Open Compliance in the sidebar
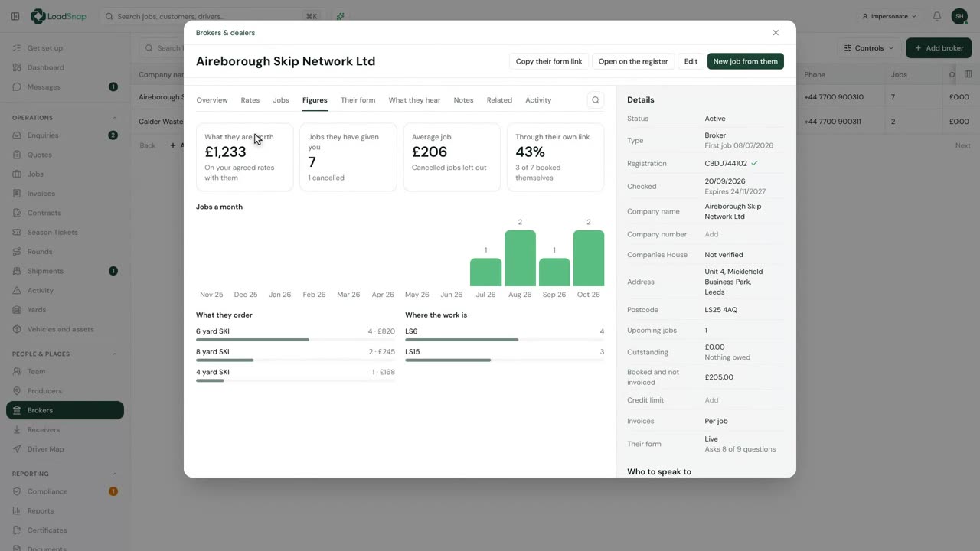The height and width of the screenshot is (551, 980). [64, 491]
